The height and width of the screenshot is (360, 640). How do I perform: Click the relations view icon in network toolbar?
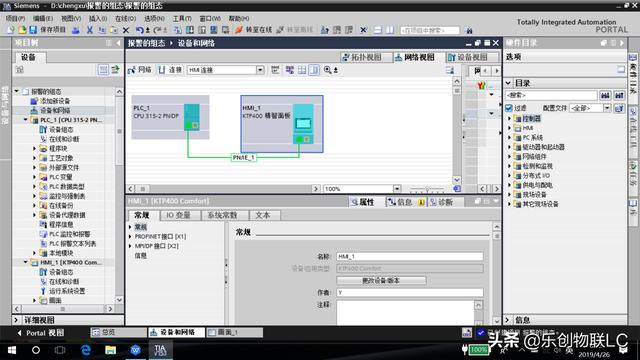[276, 70]
